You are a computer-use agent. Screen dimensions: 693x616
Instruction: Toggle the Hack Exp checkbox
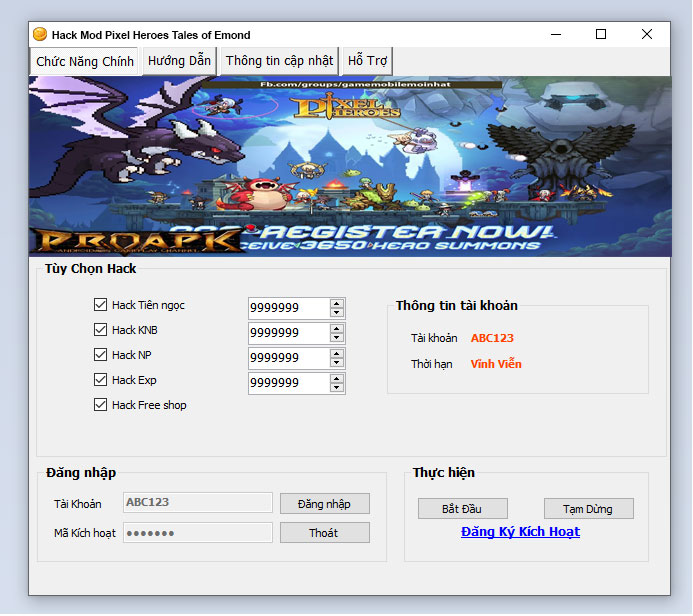coord(100,380)
